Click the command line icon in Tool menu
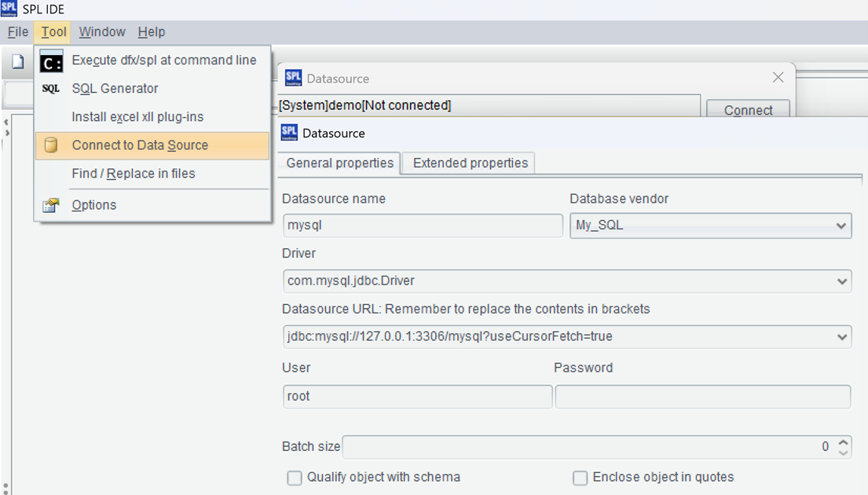The width and height of the screenshot is (868, 495). click(52, 61)
